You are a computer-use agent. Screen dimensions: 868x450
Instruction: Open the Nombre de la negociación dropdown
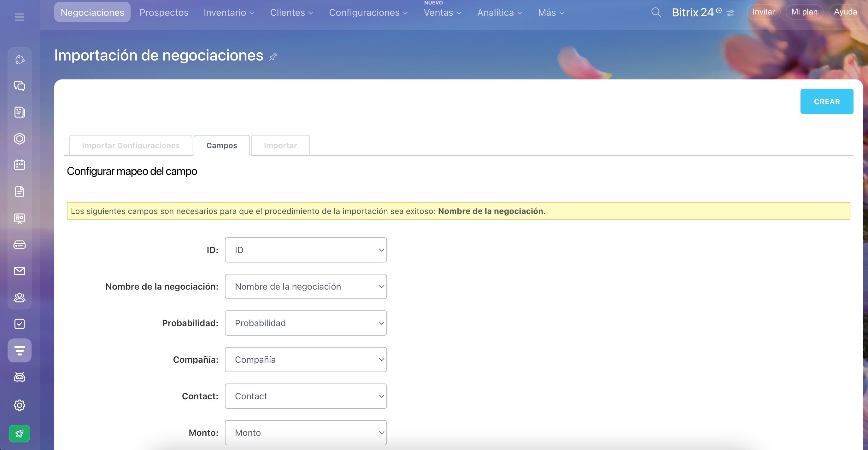click(x=306, y=286)
